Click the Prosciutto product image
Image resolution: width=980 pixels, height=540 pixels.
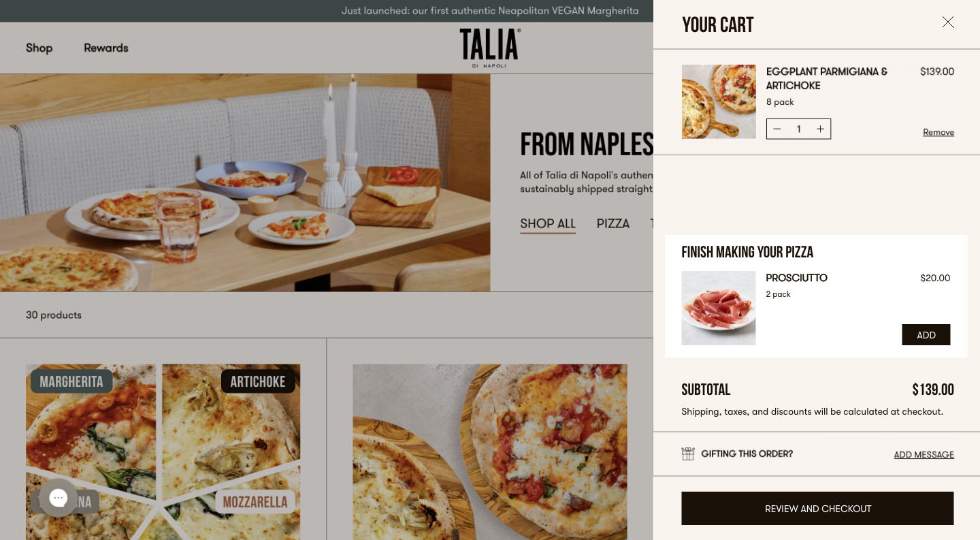click(x=719, y=308)
